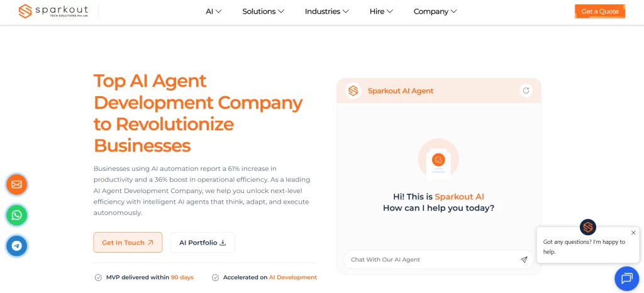Open the WhatsApp chat icon
This screenshot has width=644, height=293.
pyautogui.click(x=16, y=215)
